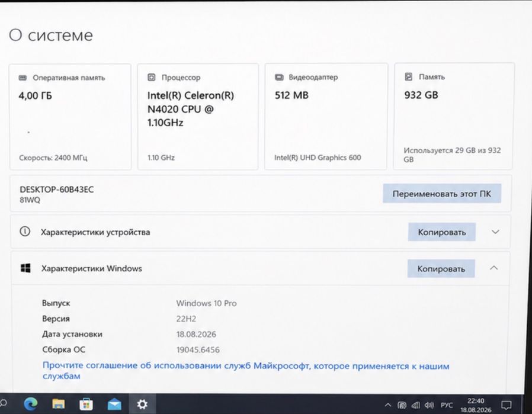The height and width of the screenshot is (414, 532).
Task: Click Скорость: 2400 МГц text
Action: click(53, 158)
